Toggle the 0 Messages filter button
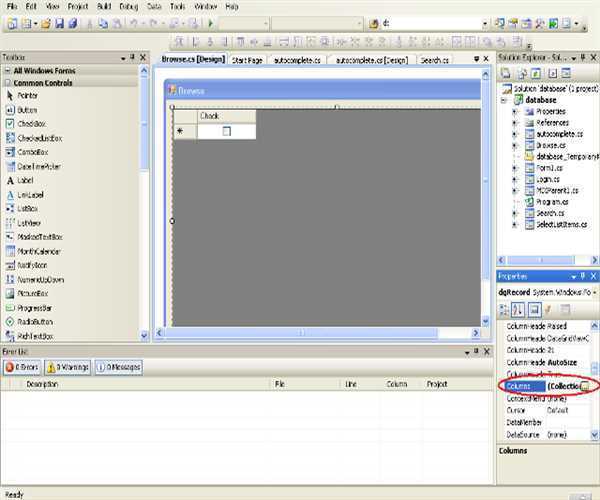 click(x=118, y=367)
